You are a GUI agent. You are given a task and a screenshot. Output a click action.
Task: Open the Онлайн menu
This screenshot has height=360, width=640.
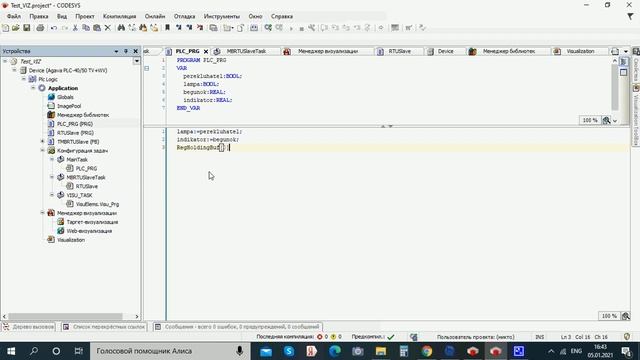click(x=155, y=16)
